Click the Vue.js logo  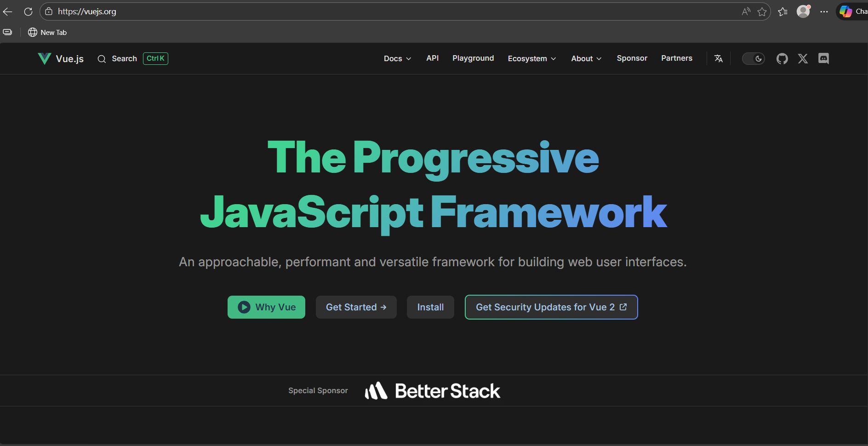point(60,58)
